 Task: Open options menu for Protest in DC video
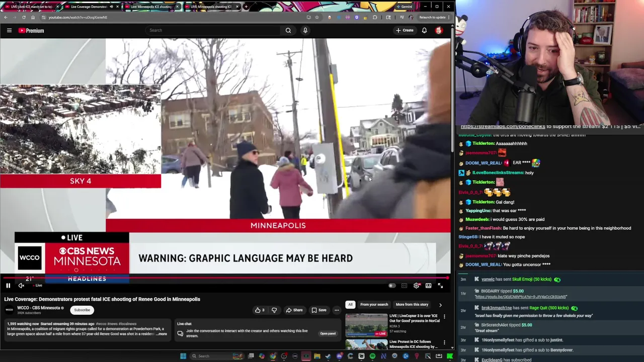pos(444,343)
